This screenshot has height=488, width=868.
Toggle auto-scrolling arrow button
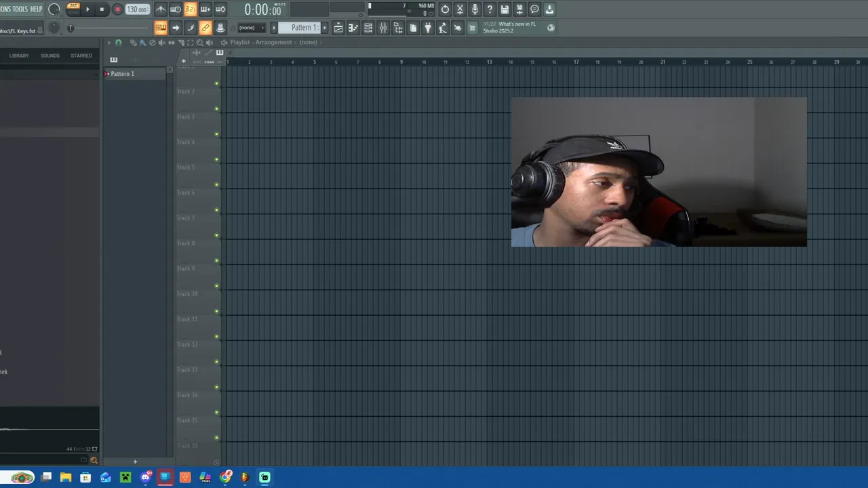pyautogui.click(x=176, y=28)
